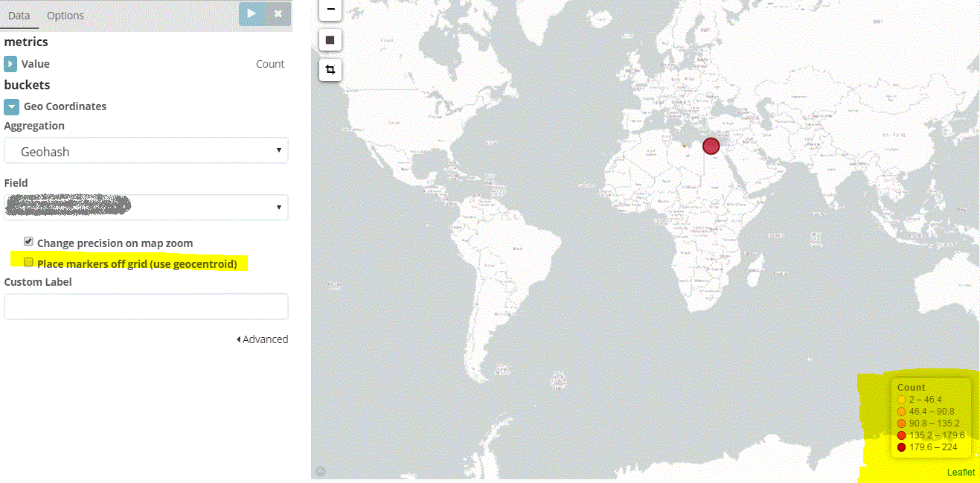980x483 pixels.
Task: Click the 46.4 – 90.8 legend swatch
Action: point(901,412)
